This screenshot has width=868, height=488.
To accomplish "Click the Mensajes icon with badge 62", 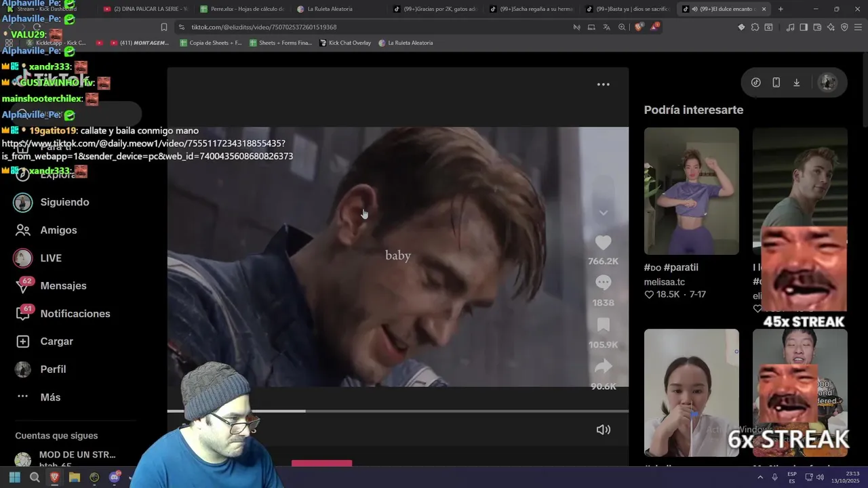I will [23, 285].
